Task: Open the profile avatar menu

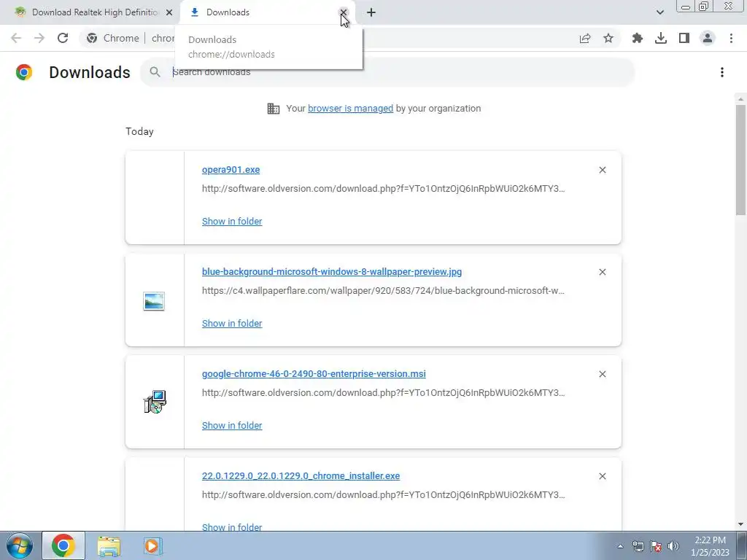Action: tap(708, 38)
